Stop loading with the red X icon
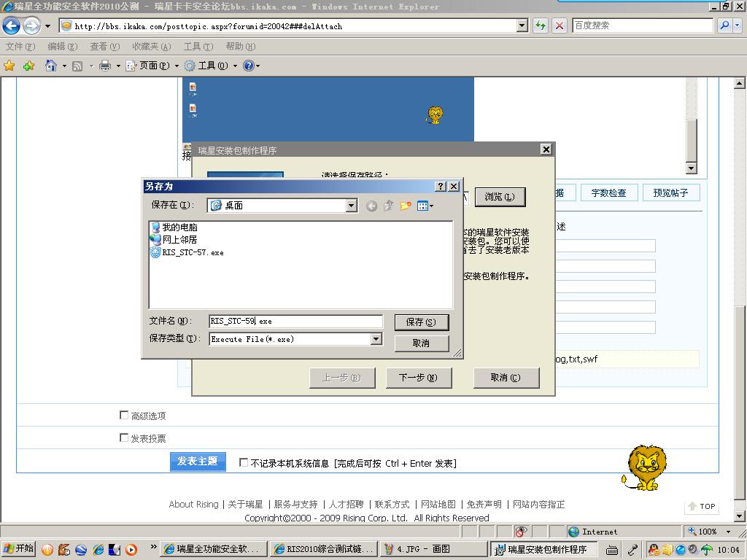Screen dimensions: 747x560 point(560,26)
